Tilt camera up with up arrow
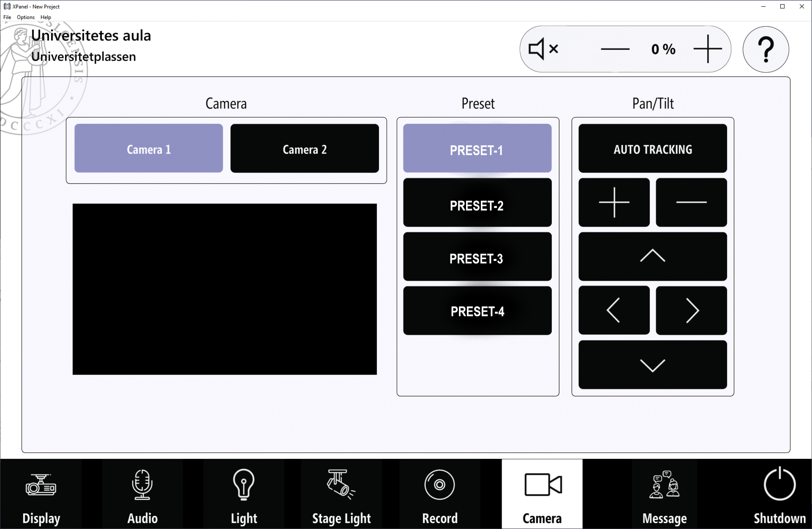This screenshot has height=529, width=812. point(653,256)
